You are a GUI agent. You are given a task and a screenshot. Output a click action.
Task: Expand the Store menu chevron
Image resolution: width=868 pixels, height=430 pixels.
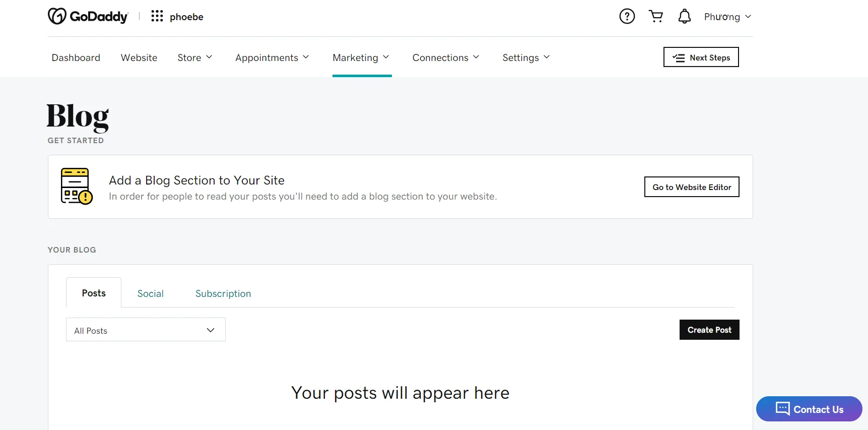pyautogui.click(x=210, y=57)
